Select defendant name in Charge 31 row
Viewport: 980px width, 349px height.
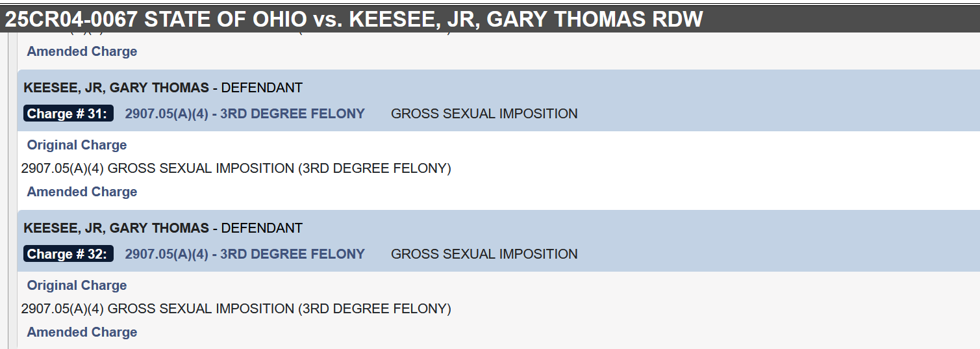(x=116, y=88)
